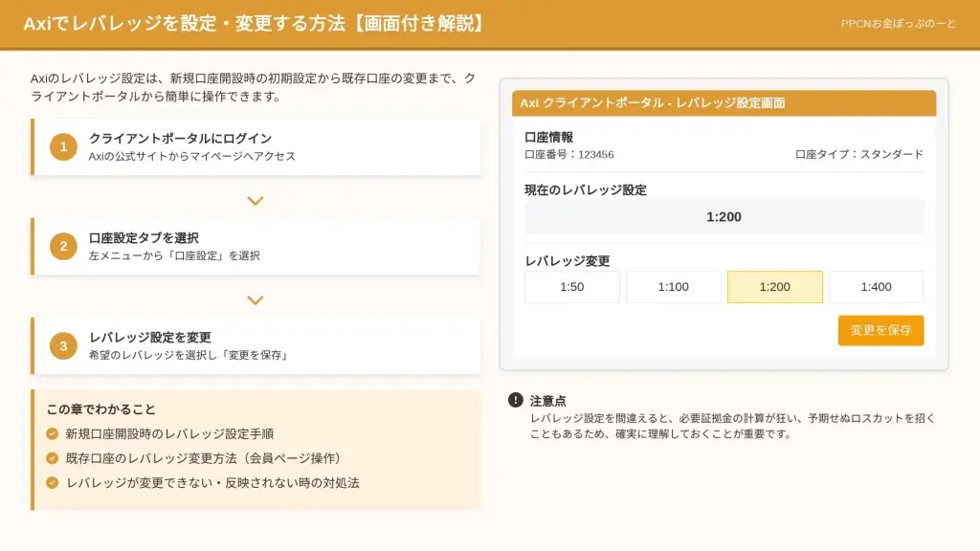Select the 口座設定タブを選択 step card

(x=256, y=247)
